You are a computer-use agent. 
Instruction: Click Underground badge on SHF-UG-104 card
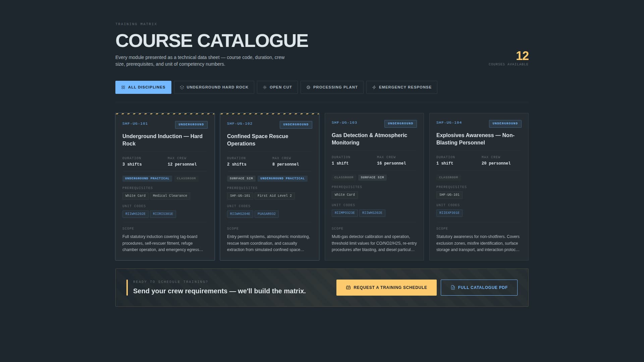tap(505, 124)
